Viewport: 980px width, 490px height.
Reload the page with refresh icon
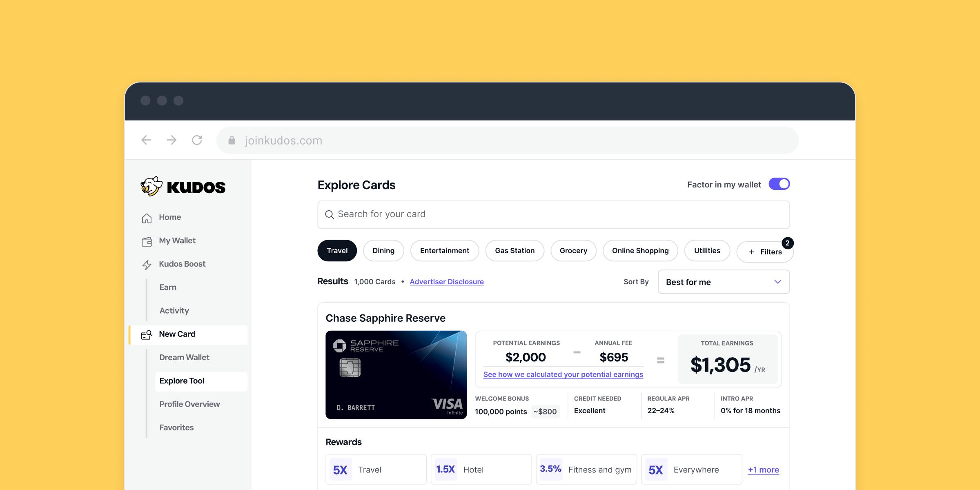click(x=197, y=140)
